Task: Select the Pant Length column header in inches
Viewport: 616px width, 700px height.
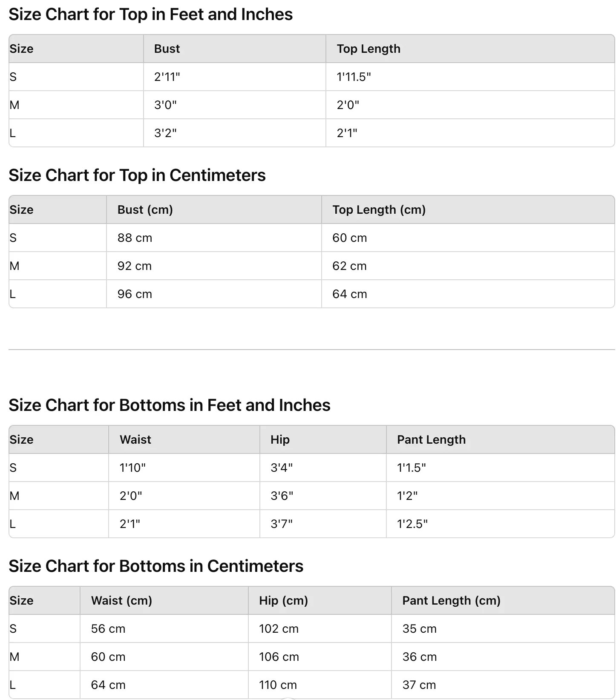Action: point(500,440)
